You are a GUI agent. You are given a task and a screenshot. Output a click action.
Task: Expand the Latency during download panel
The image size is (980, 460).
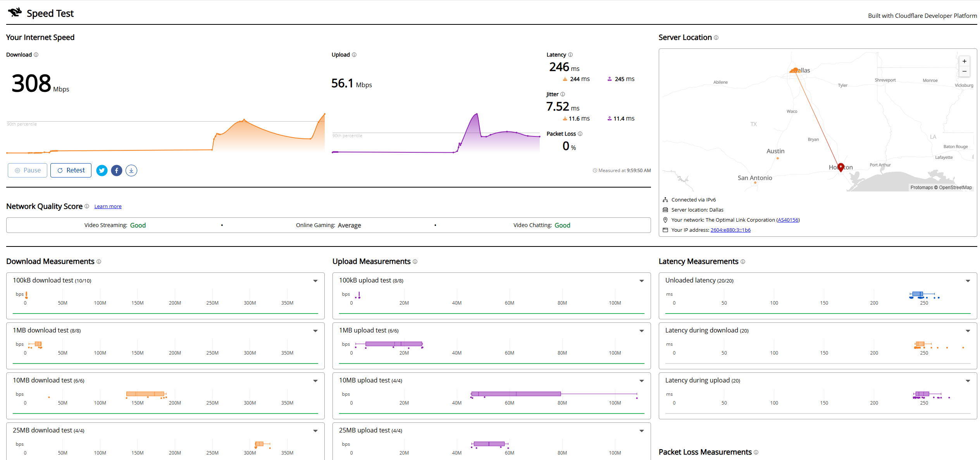click(x=968, y=331)
